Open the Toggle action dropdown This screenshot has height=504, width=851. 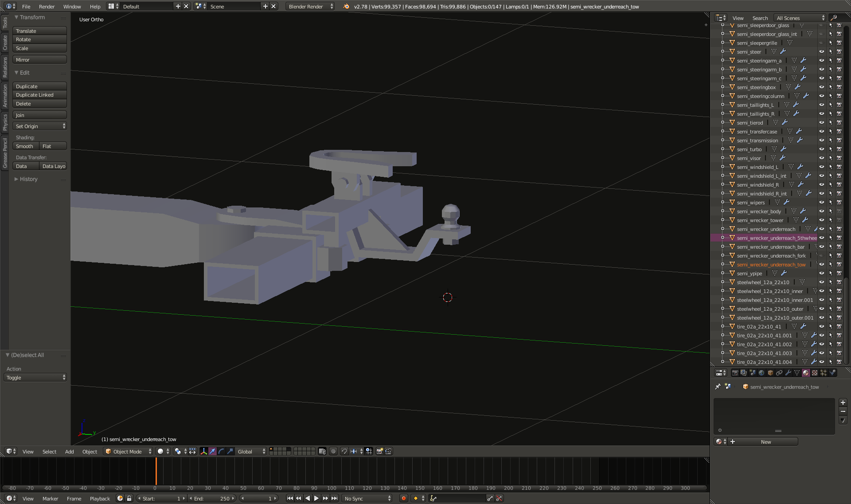(35, 378)
